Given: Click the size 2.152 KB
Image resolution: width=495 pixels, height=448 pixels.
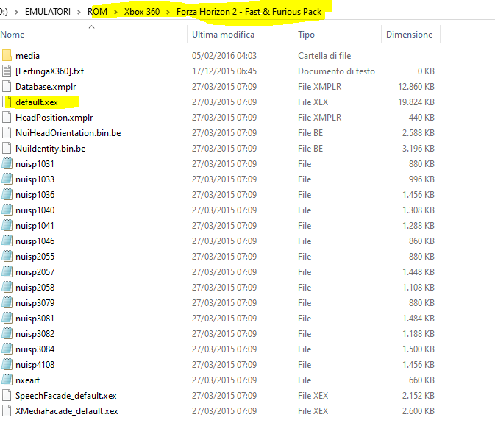Looking at the screenshot, I should [x=419, y=396].
